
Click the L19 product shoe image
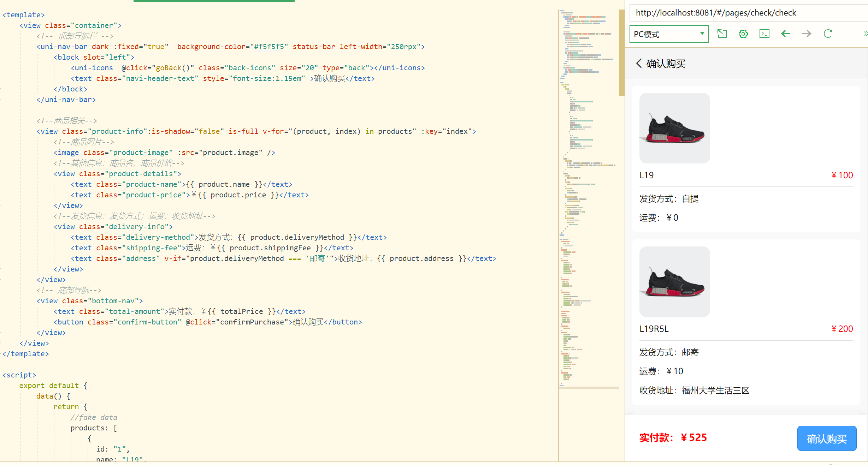[674, 128]
